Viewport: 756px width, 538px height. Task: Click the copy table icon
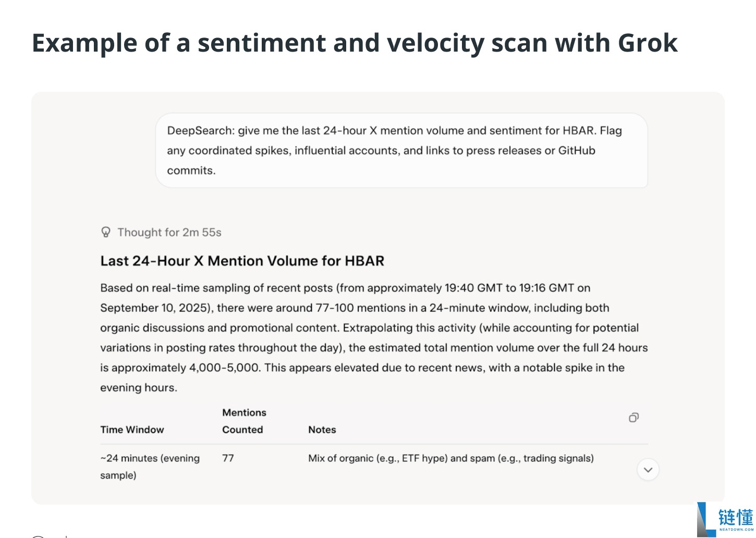(633, 418)
